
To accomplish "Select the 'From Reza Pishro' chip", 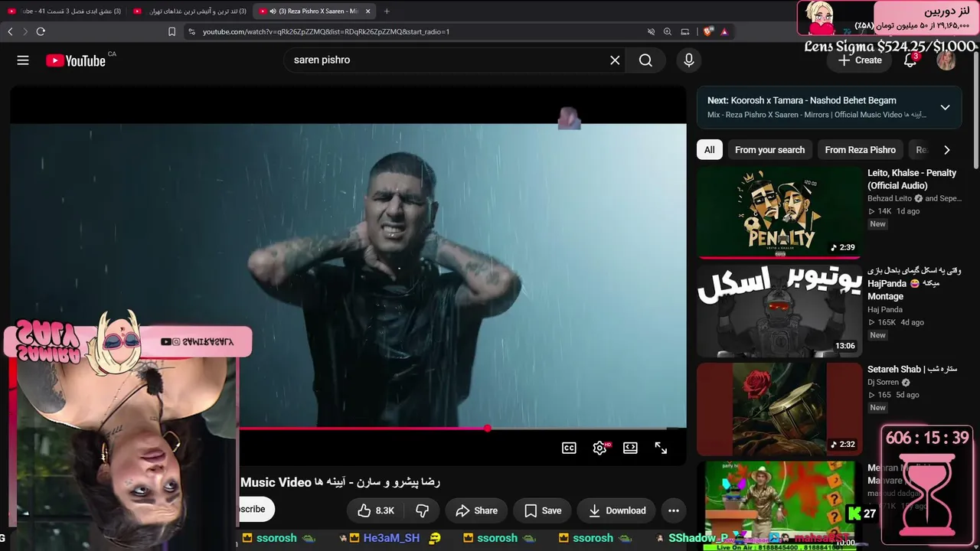I will [x=860, y=150].
